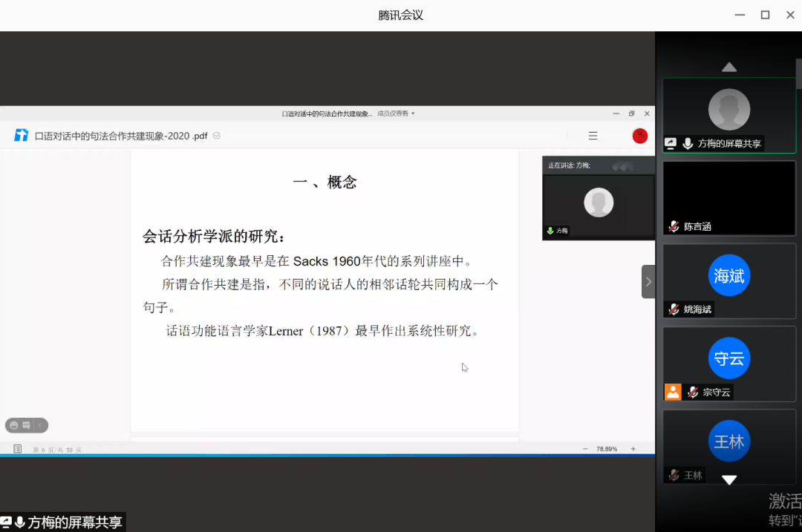Click the participant list scrollbar thumb

click(799, 74)
